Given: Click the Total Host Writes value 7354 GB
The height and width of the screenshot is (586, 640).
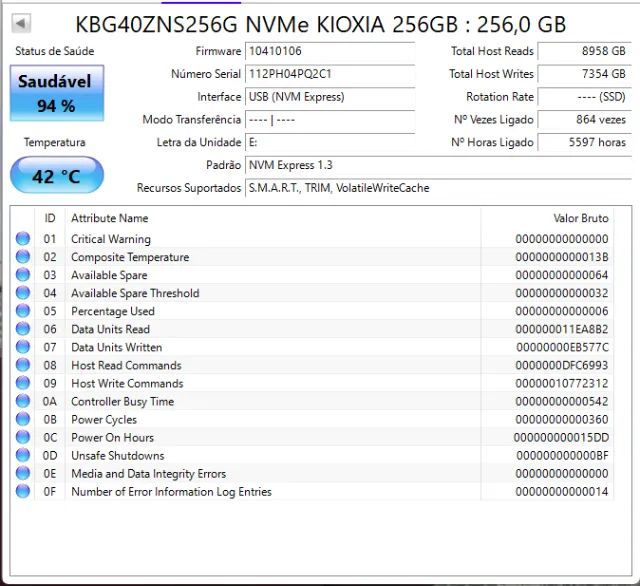Looking at the screenshot, I should click(584, 74).
